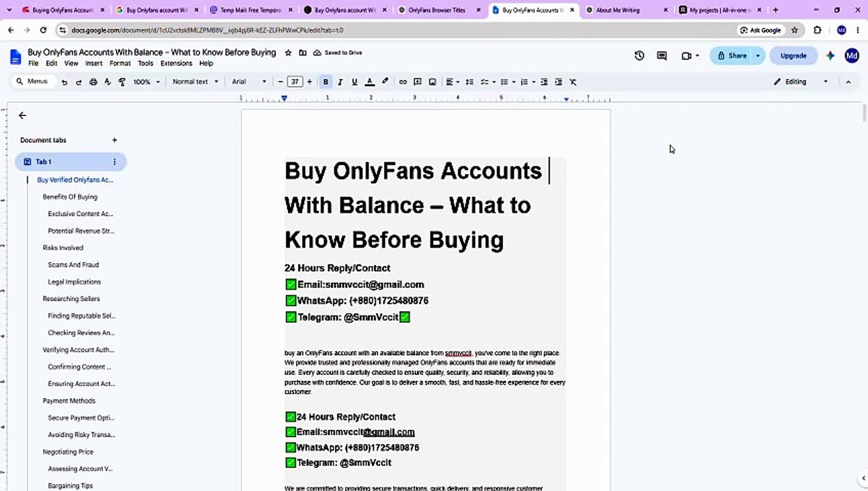Click the Share button
Screen dimensions: 868x491
coord(731,56)
